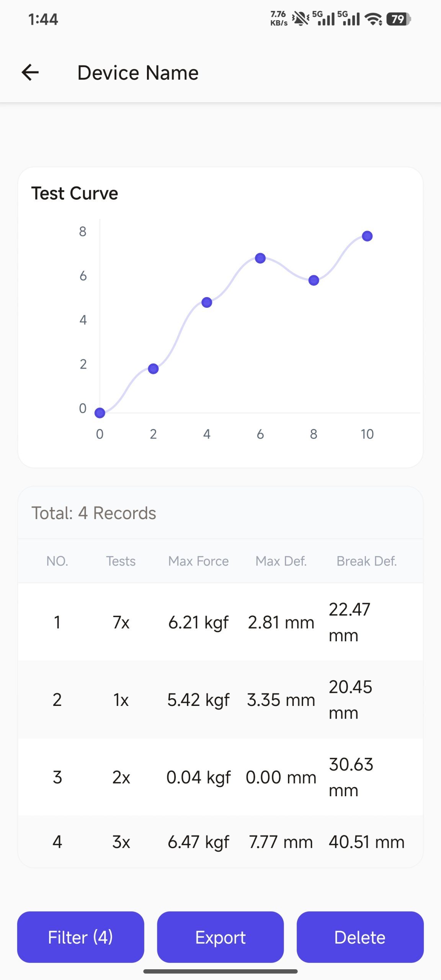The width and height of the screenshot is (441, 980).
Task: Select the chart point at x equals 10
Action: click(367, 236)
